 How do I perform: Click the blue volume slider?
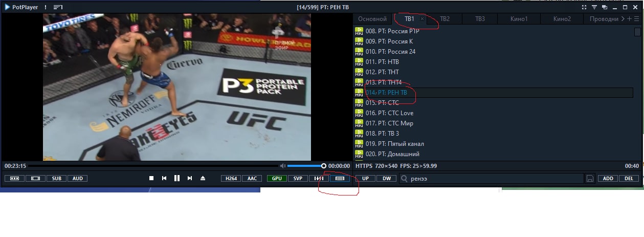tap(305, 166)
